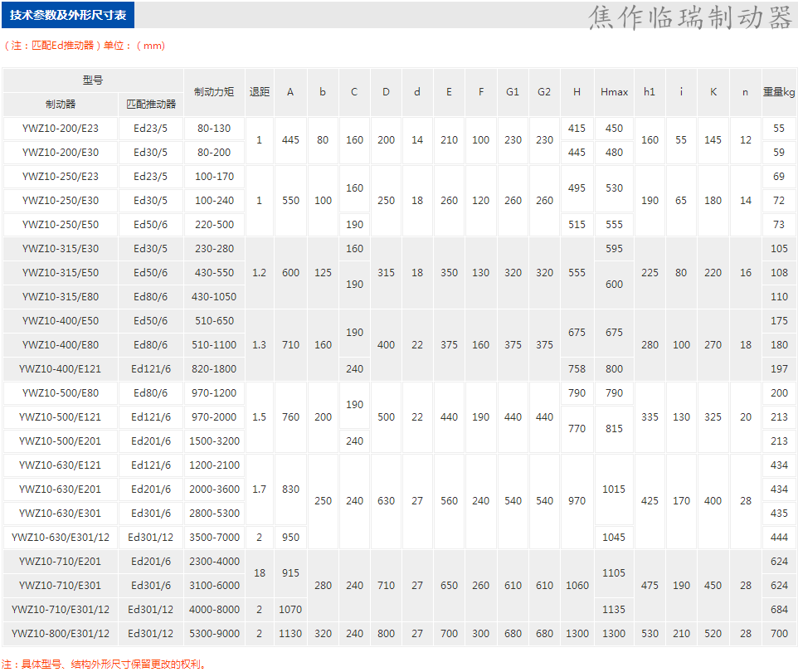This screenshot has height=672, width=798.
Task: Select the YWZ10-800/E301/12 model cell
Action: 61,634
